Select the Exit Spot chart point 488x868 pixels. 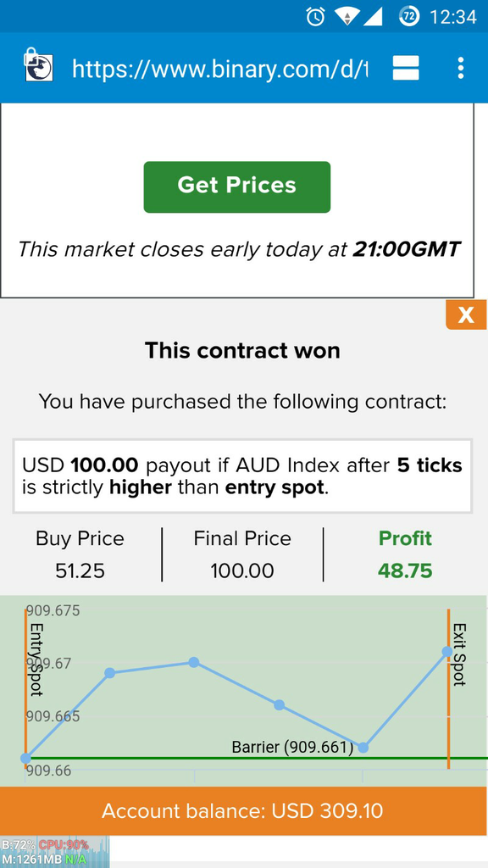[x=447, y=652]
